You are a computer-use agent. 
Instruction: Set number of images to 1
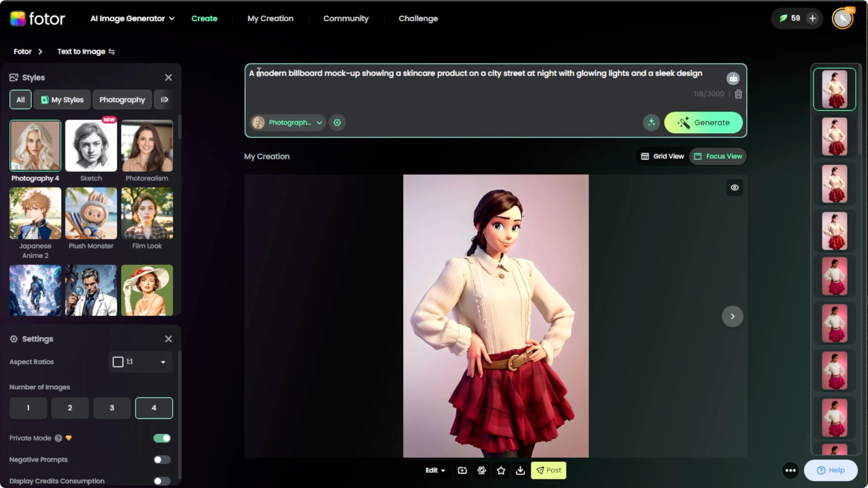pyautogui.click(x=28, y=408)
